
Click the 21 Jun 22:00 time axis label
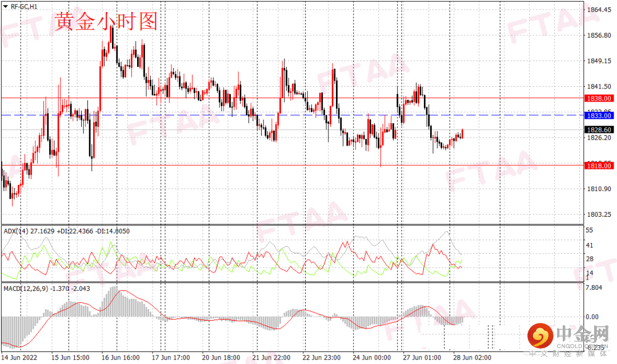tap(271, 358)
